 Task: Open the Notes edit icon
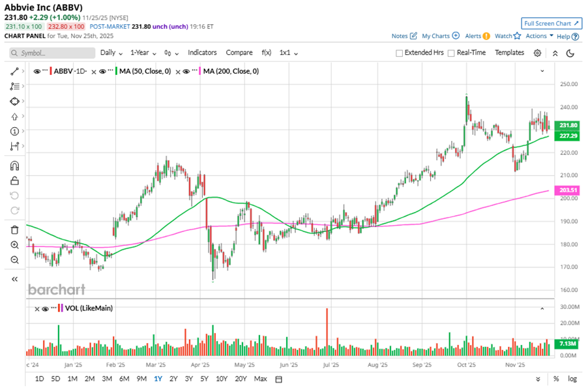coord(413,36)
